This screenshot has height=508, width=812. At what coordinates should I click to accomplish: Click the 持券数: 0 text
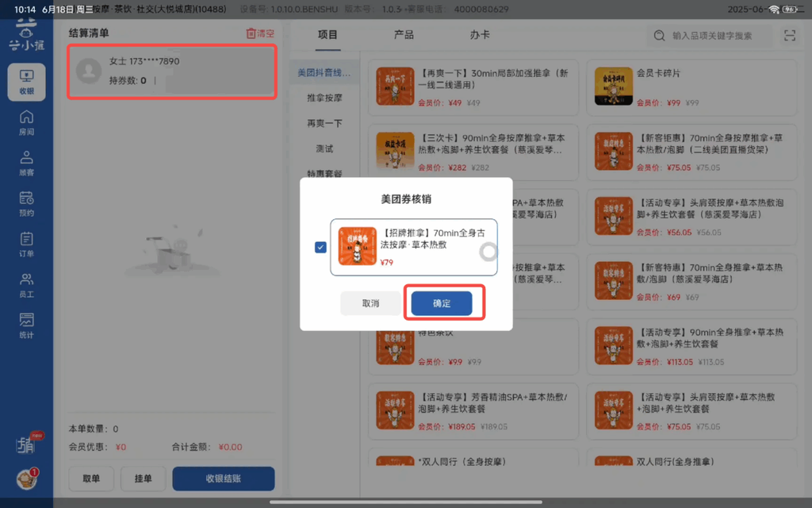(128, 80)
